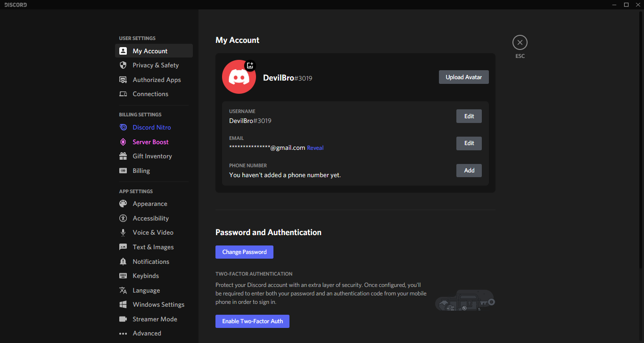Click the Advanced three-dots icon
The image size is (644, 343).
click(123, 334)
